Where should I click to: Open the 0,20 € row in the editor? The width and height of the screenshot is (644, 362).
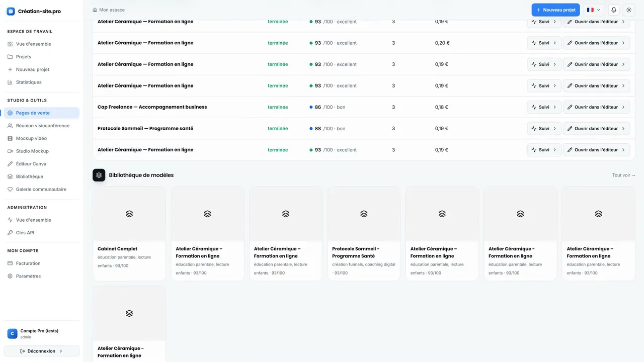[x=596, y=43]
